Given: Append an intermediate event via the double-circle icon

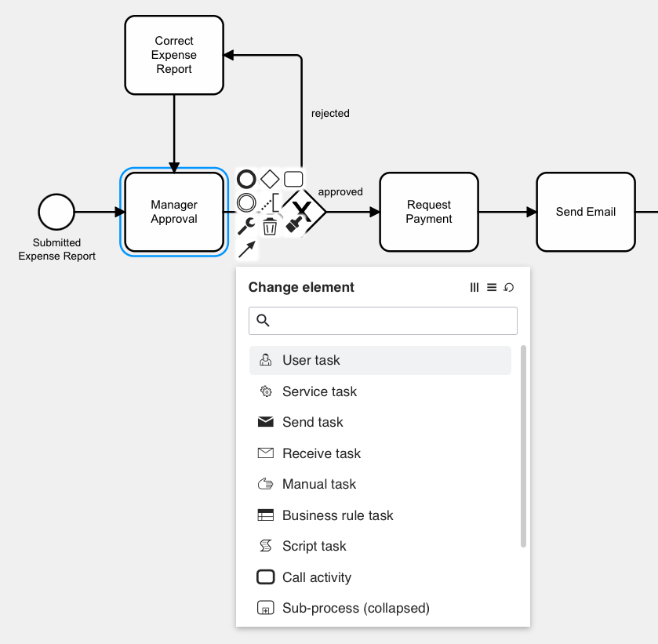Looking at the screenshot, I should [246, 202].
